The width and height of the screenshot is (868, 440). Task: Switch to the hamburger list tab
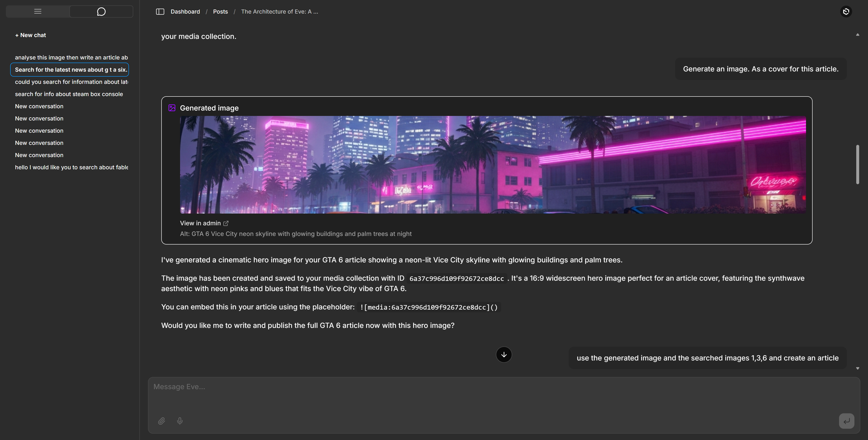point(38,12)
